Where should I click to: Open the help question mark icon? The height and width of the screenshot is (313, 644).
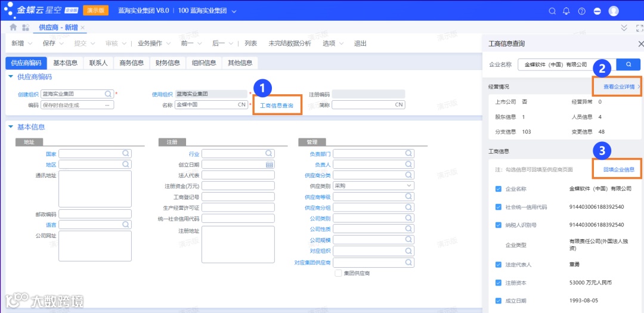(581, 11)
